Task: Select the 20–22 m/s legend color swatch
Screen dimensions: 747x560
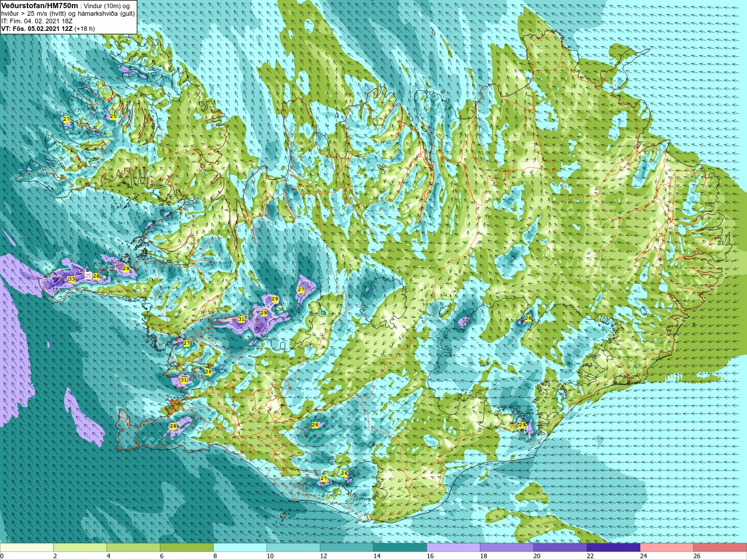Action: 560,548
